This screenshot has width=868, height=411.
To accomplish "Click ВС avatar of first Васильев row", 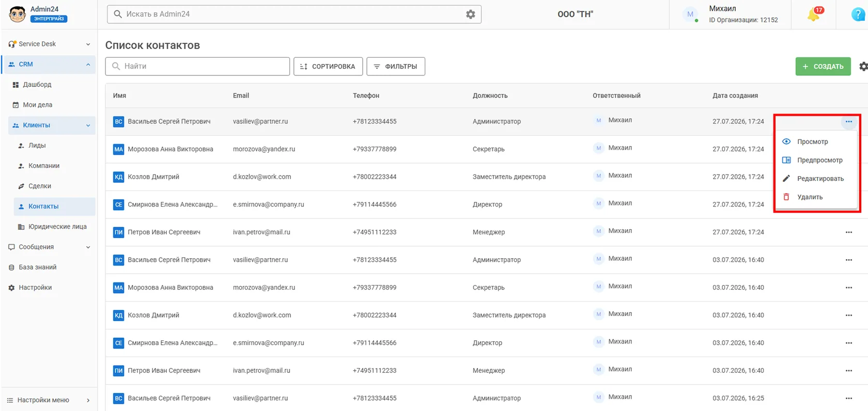I will point(118,122).
